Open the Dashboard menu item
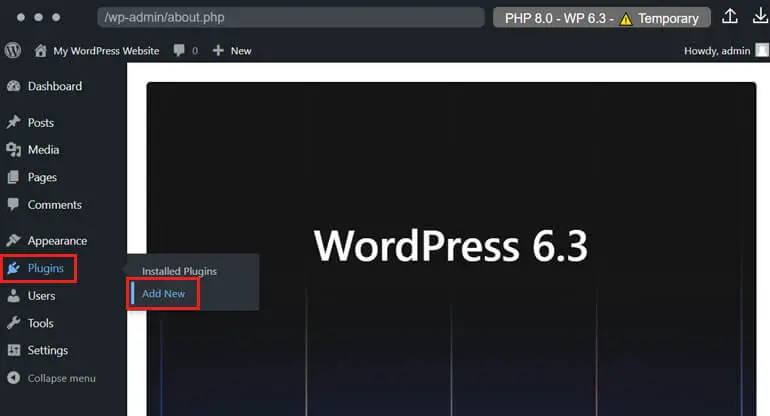This screenshot has width=770, height=416. [55, 86]
